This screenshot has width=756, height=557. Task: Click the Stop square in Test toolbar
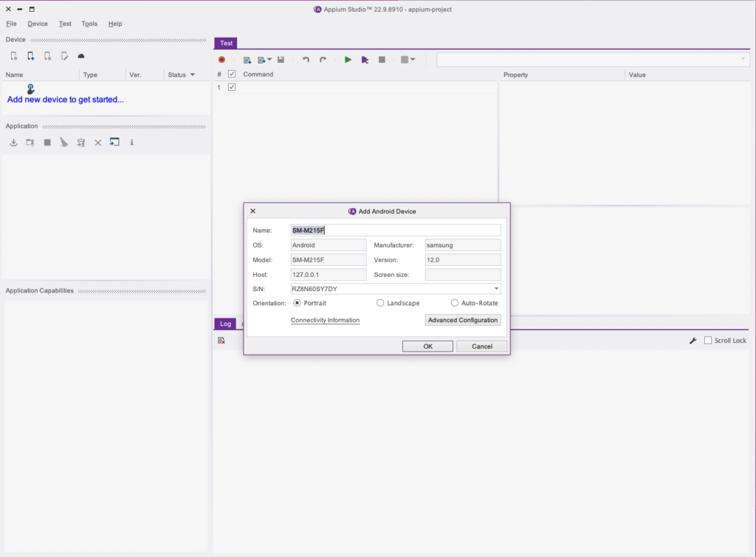coord(382,60)
